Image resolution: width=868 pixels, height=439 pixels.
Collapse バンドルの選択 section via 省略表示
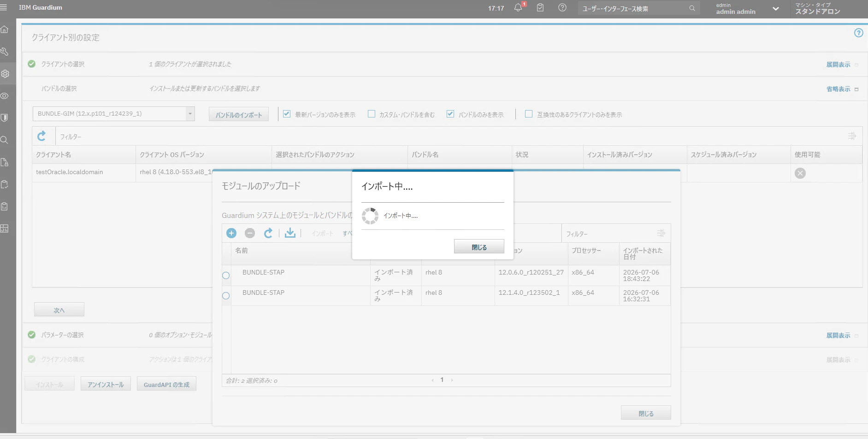(x=838, y=89)
